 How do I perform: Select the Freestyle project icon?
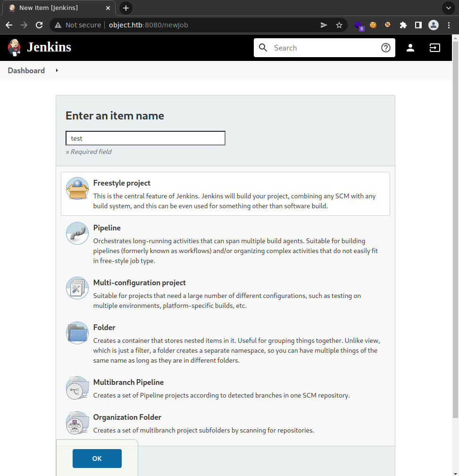77,189
